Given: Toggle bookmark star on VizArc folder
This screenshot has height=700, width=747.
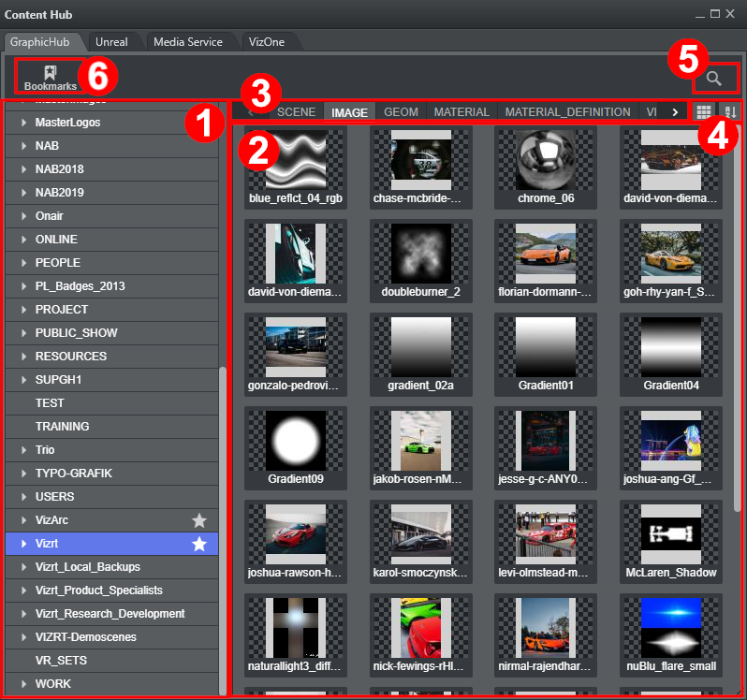Looking at the screenshot, I should click(x=199, y=520).
